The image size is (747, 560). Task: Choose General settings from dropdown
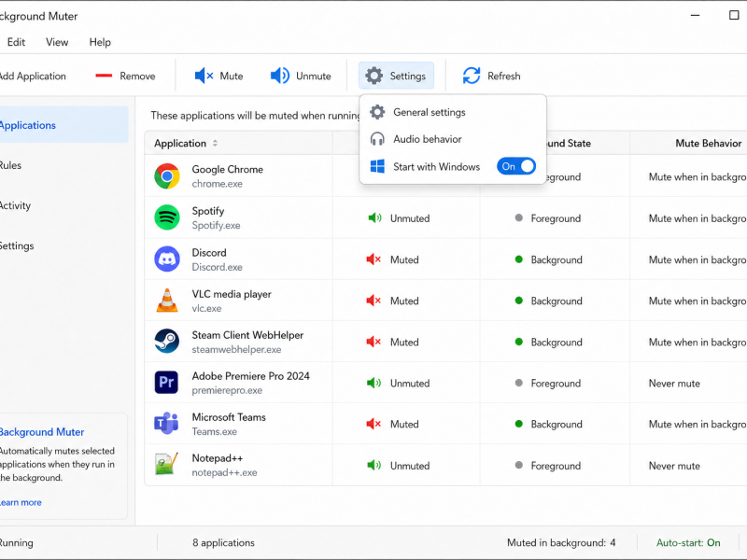453,112
